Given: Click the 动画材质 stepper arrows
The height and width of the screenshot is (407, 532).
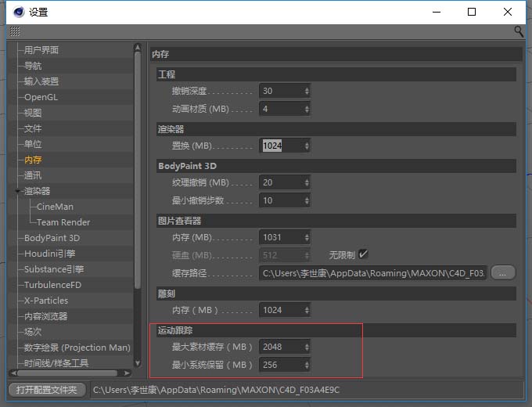Looking at the screenshot, I should [307, 109].
